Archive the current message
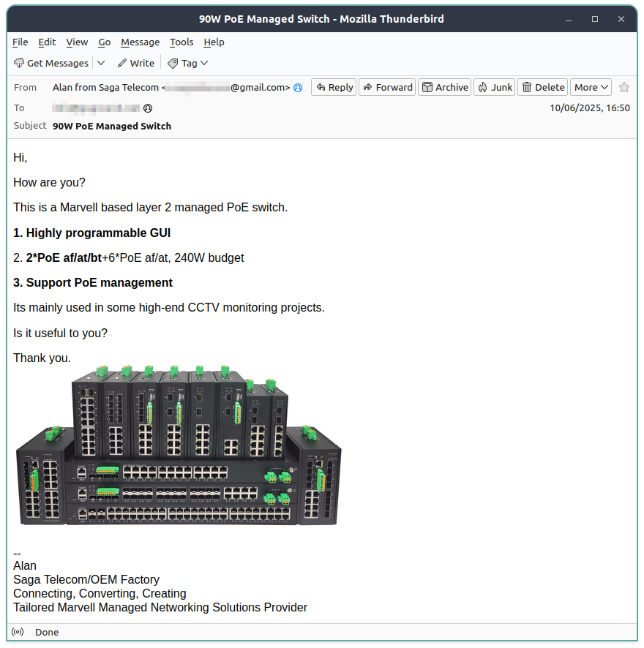 coord(444,87)
